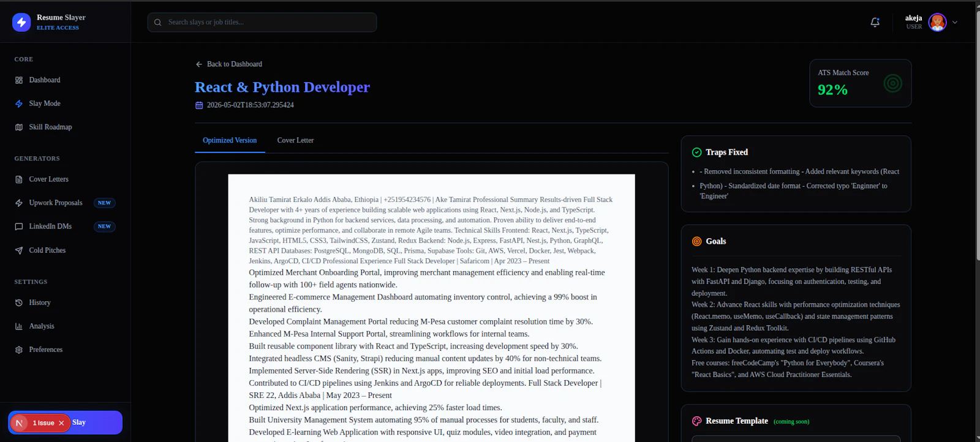This screenshot has width=980, height=442.
Task: Click the Resume Slayer lightning logo icon
Action: coord(21,22)
